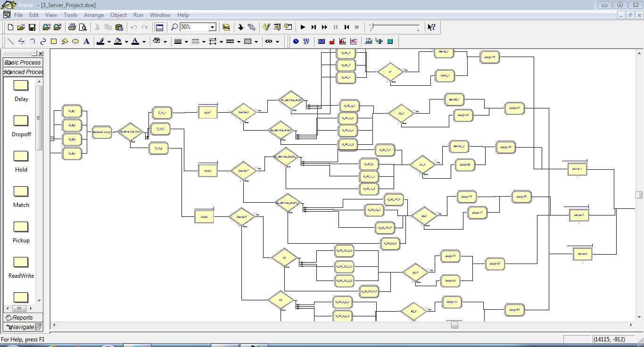Open zoom percentage dropdown

pos(212,27)
